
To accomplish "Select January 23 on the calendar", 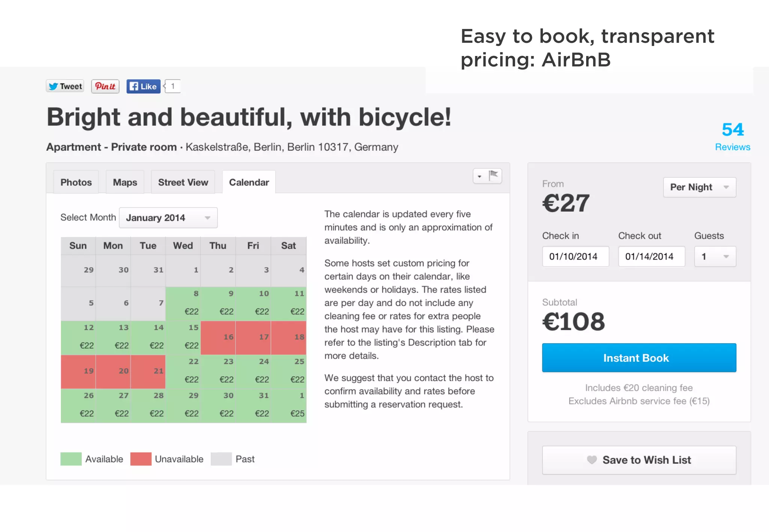I will coord(218,372).
